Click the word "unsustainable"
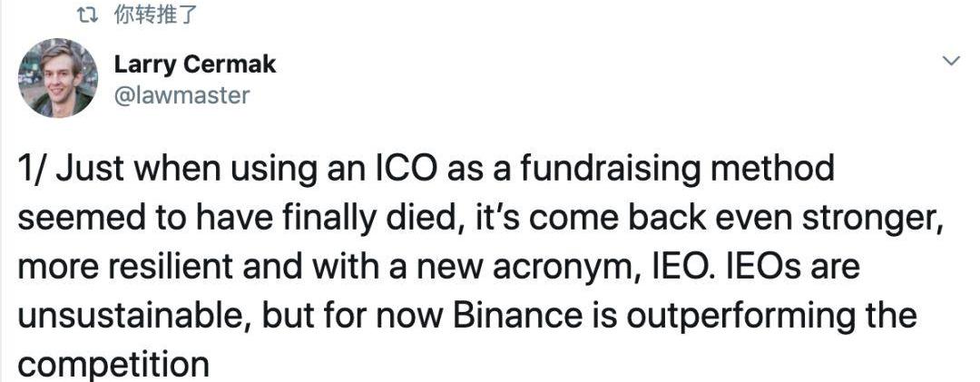Image resolution: width=980 pixels, height=382 pixels. [135, 317]
